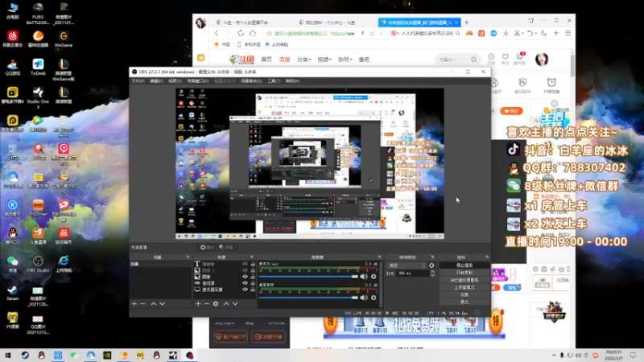Click 工作室模式 Studio Mode button

tap(464, 287)
